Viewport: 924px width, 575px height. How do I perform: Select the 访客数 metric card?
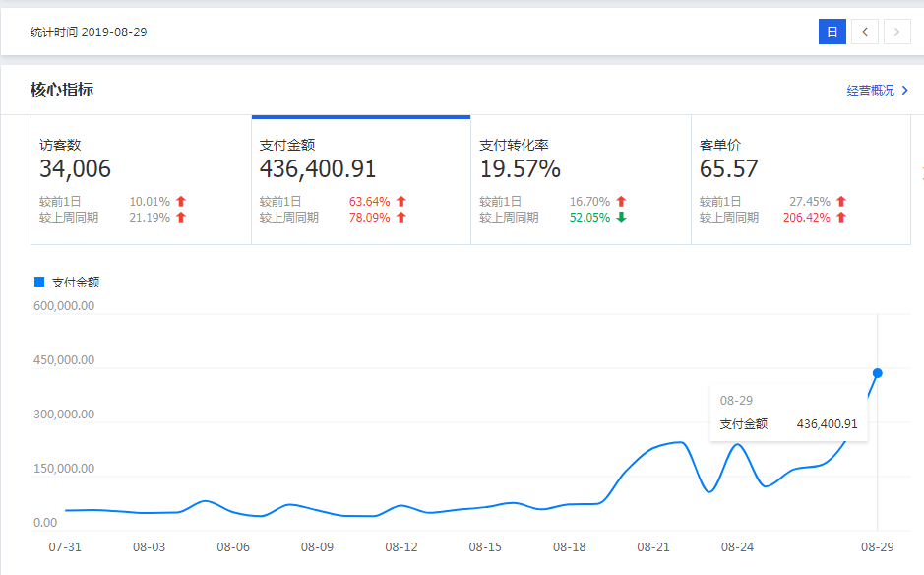141,180
